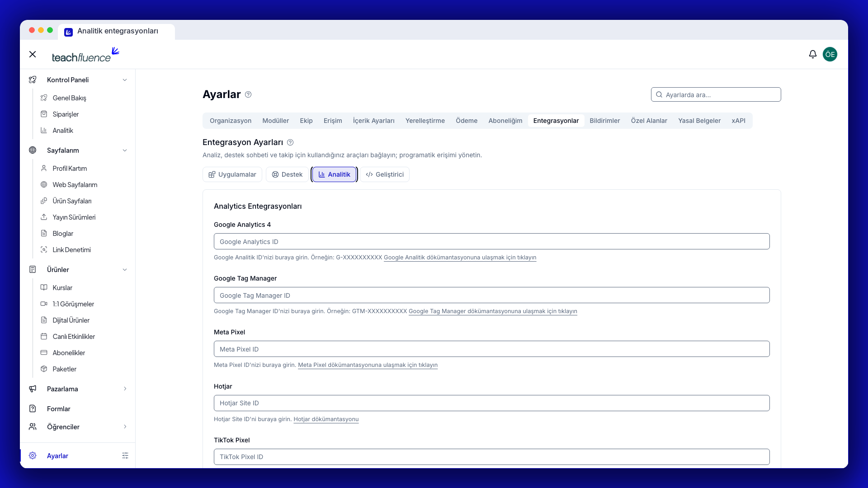Click help icon next to Ayarlar heading
The width and height of the screenshot is (868, 488).
(x=248, y=94)
